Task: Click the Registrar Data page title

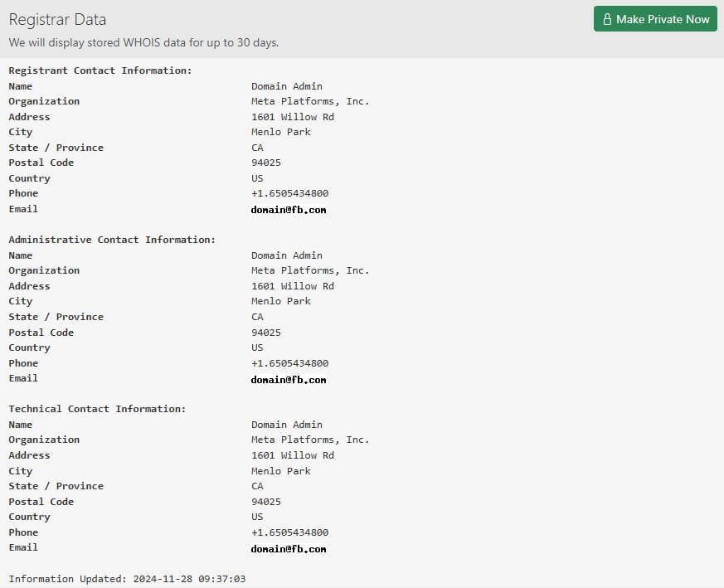Action: pos(56,19)
